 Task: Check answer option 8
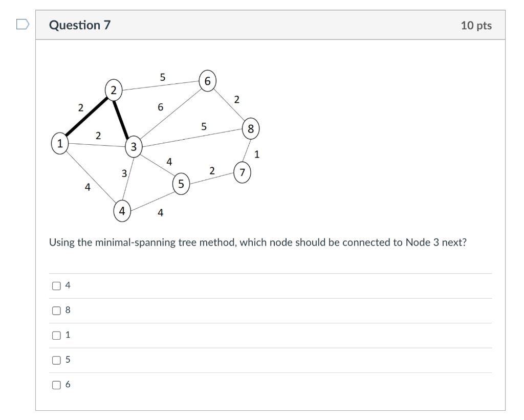[56, 310]
